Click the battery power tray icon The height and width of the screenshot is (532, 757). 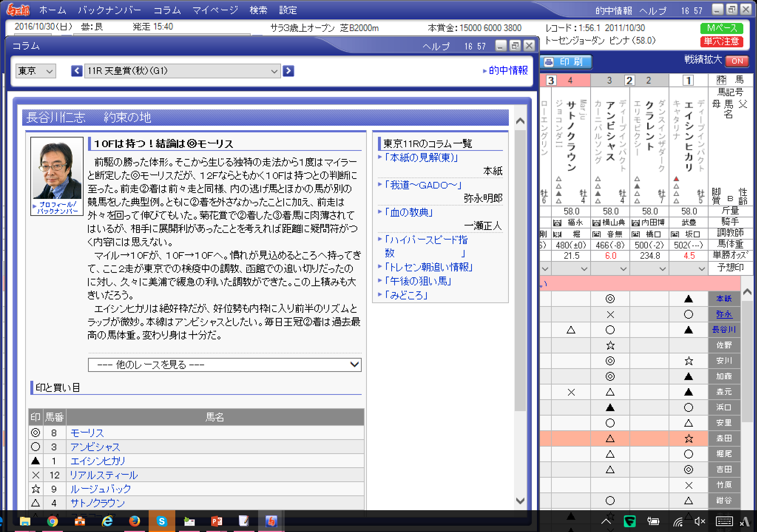pos(653,522)
